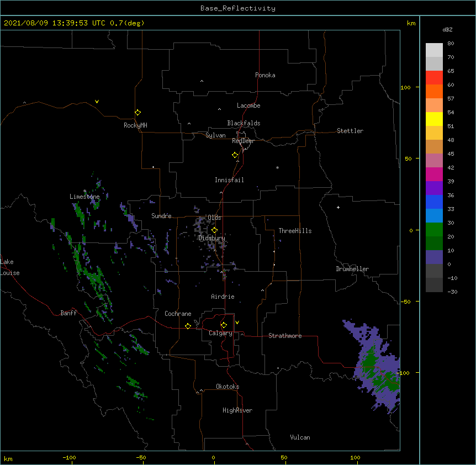The width and height of the screenshot is (476, 465).
Task: Click the 65 dBZ red legend swatch
Action: click(434, 78)
